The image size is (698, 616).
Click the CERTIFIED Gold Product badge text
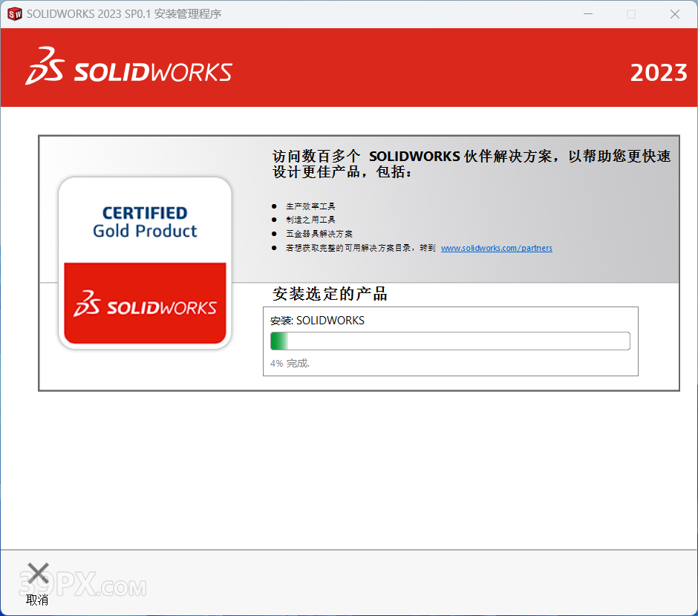click(145, 222)
